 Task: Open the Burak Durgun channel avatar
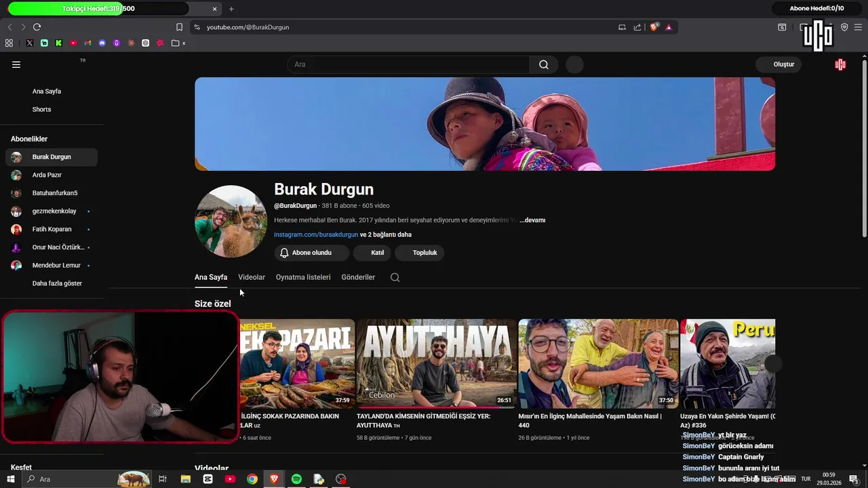coord(231,222)
